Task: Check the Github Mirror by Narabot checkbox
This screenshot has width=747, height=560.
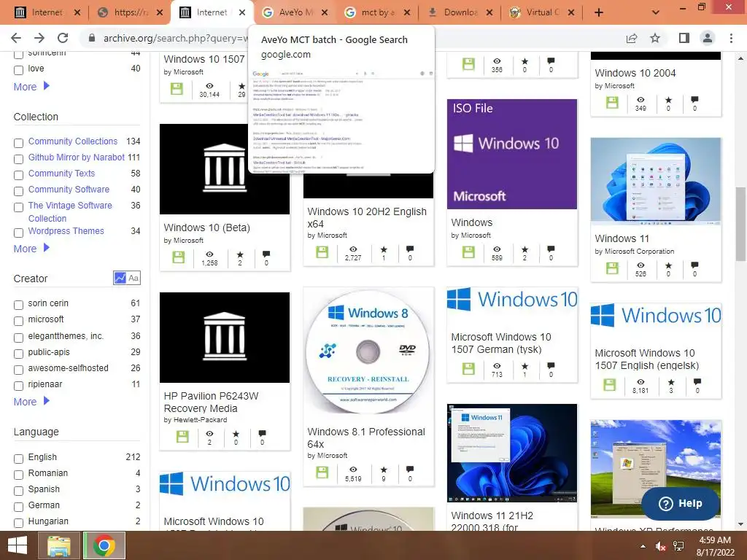Action: tap(18, 159)
